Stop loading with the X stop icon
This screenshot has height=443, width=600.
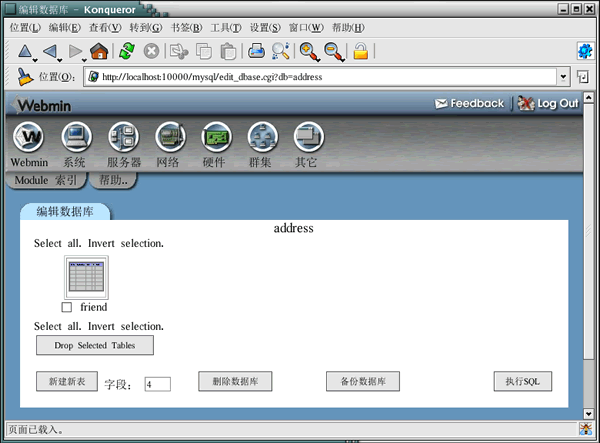click(x=152, y=51)
